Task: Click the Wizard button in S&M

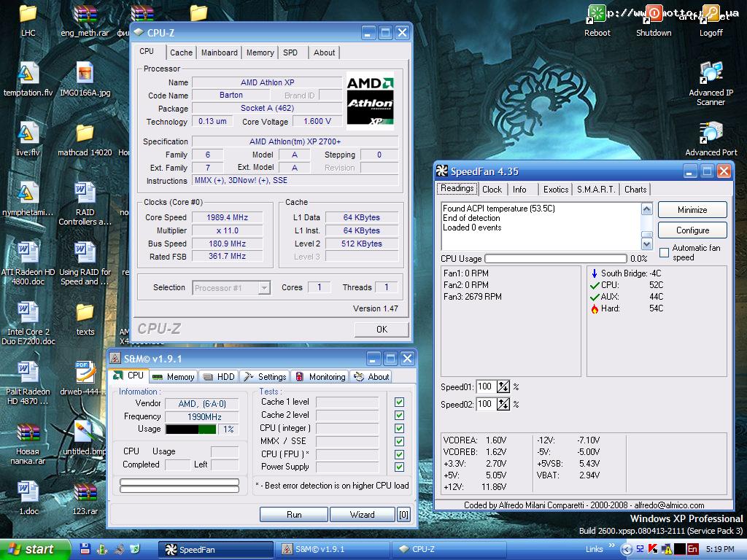Action: (x=362, y=514)
